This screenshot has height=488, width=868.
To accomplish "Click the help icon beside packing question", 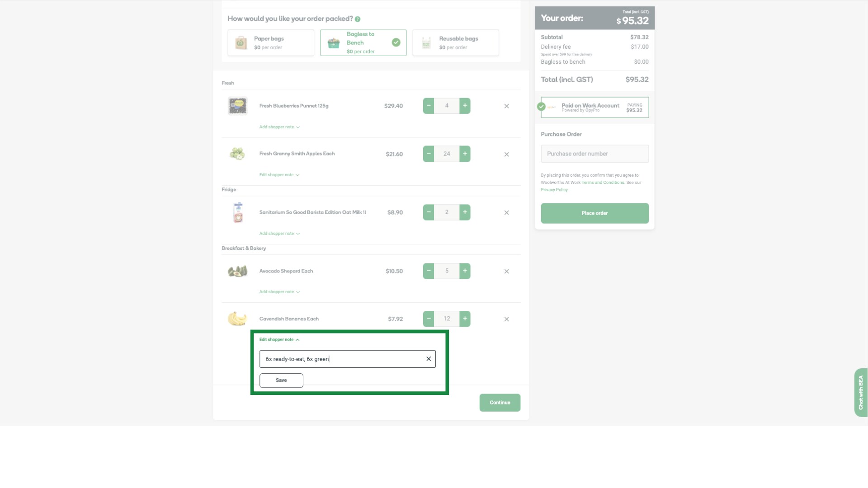I will coord(358,19).
